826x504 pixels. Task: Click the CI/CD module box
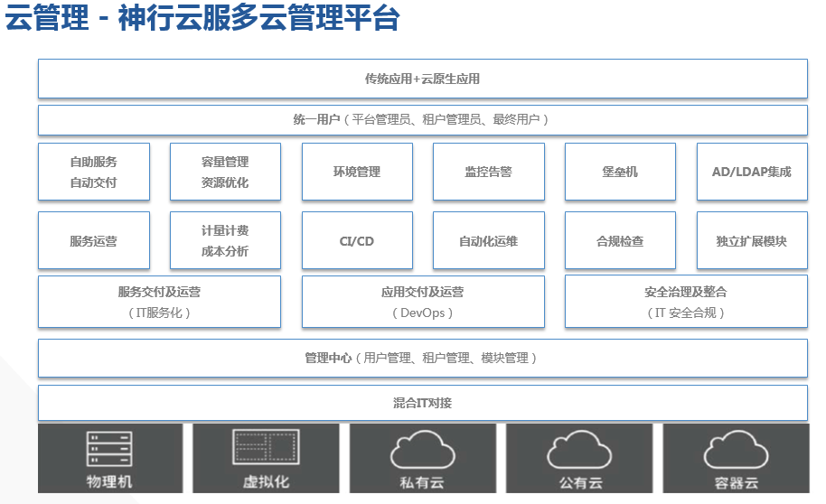pos(357,241)
